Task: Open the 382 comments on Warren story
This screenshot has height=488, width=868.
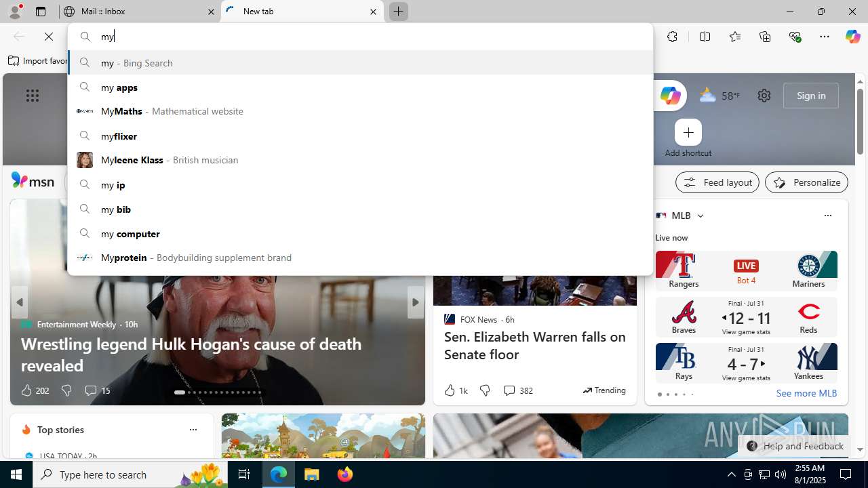Action: 518,390
